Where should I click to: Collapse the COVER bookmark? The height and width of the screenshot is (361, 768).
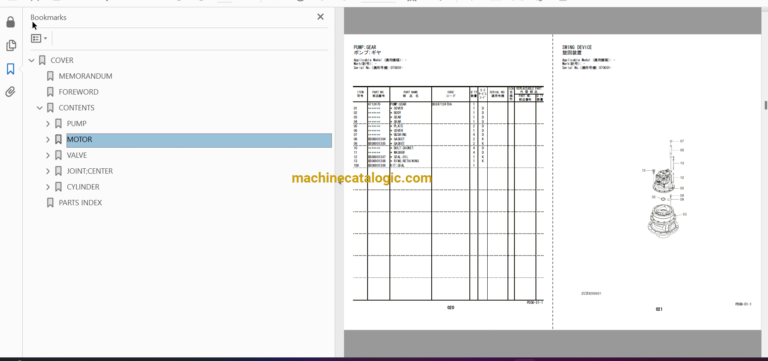(x=32, y=60)
